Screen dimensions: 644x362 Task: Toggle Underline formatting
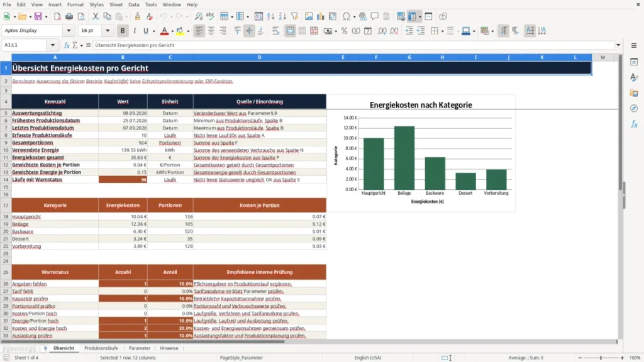pos(145,31)
